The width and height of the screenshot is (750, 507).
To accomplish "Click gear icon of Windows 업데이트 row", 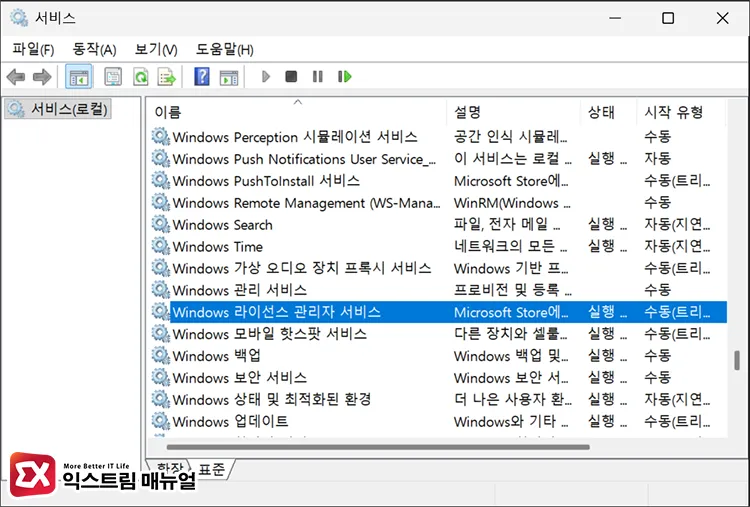I will [x=161, y=421].
